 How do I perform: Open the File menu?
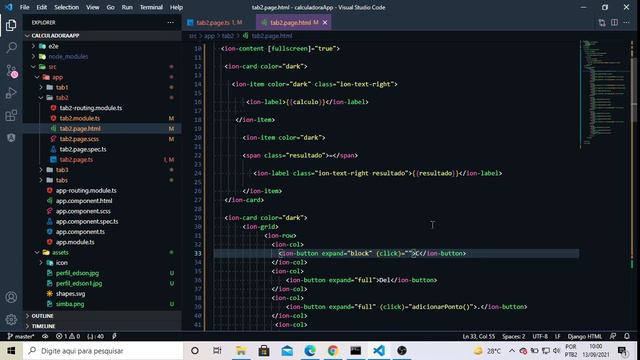[24, 7]
